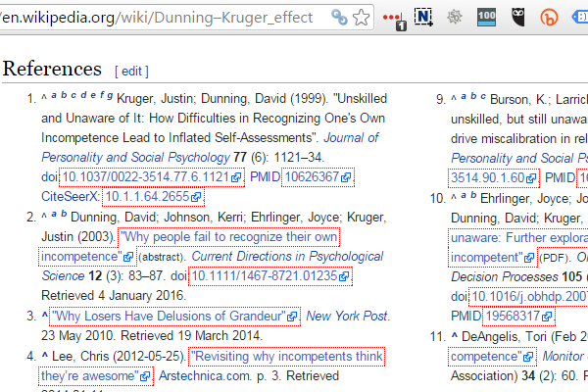Open PMID 19568317 link
This screenshot has width=588, height=392.
point(514,316)
